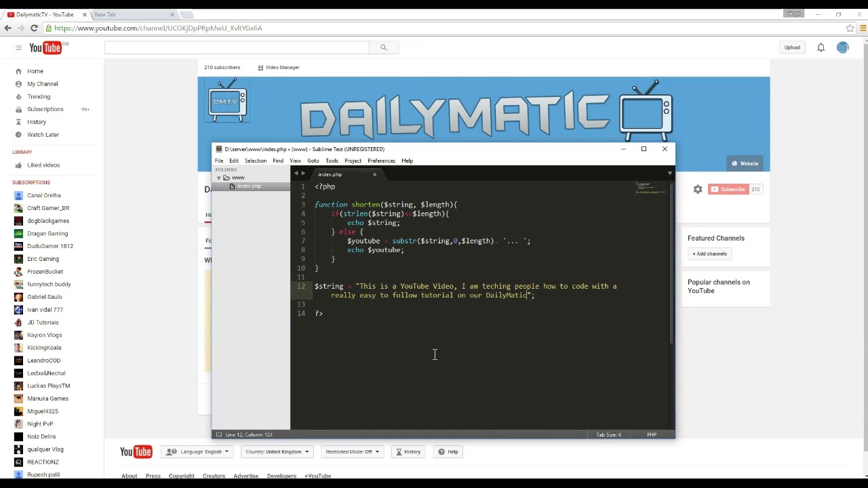Click the Home icon in sidebar
This screenshot has height=488, width=868.
click(x=18, y=71)
